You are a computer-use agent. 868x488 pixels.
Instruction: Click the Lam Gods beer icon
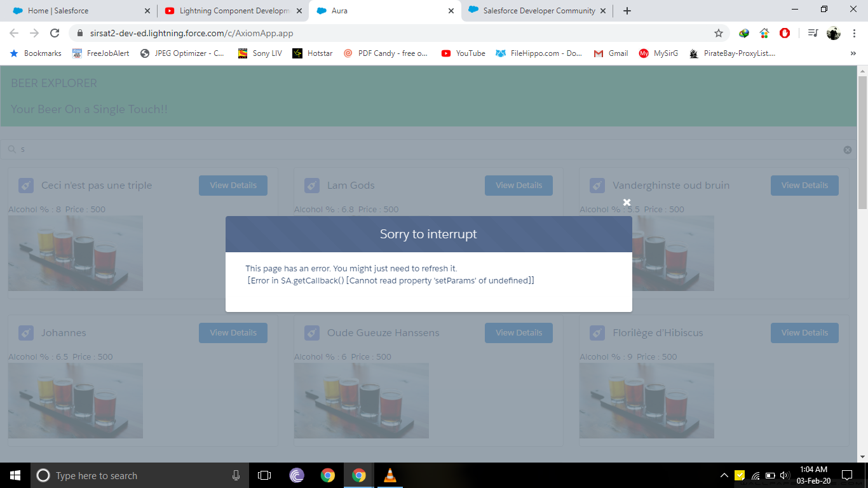[x=311, y=186]
